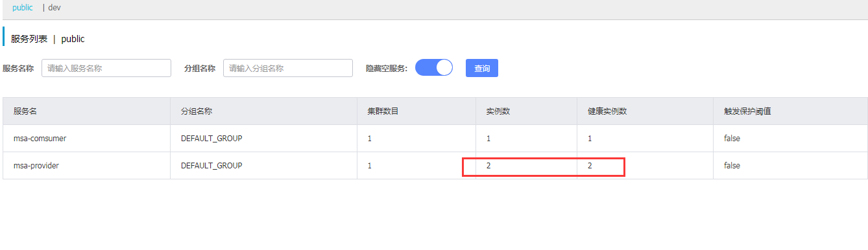This screenshot has width=868, height=250.
Task: Click cluster count in msa-comsumer row
Action: tap(370, 139)
